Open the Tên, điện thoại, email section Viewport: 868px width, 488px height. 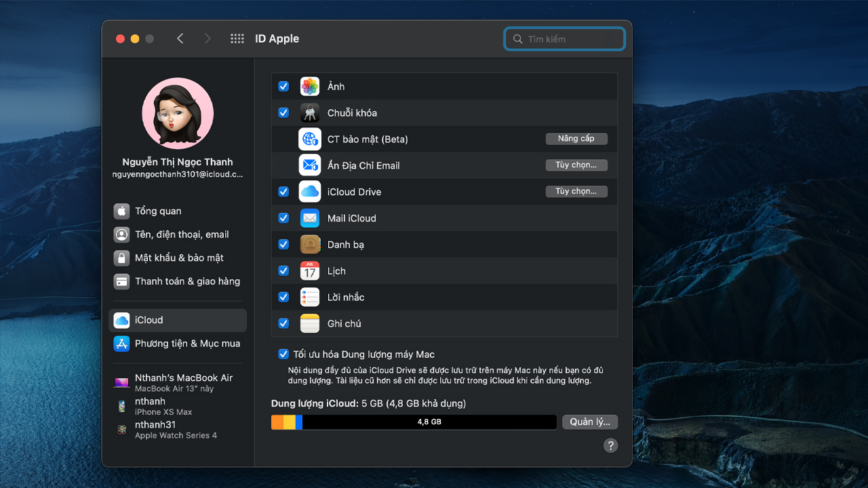pos(178,235)
